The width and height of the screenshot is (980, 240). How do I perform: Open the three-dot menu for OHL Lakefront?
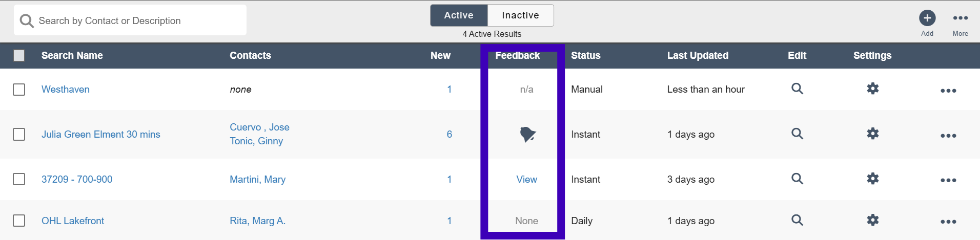click(x=948, y=222)
